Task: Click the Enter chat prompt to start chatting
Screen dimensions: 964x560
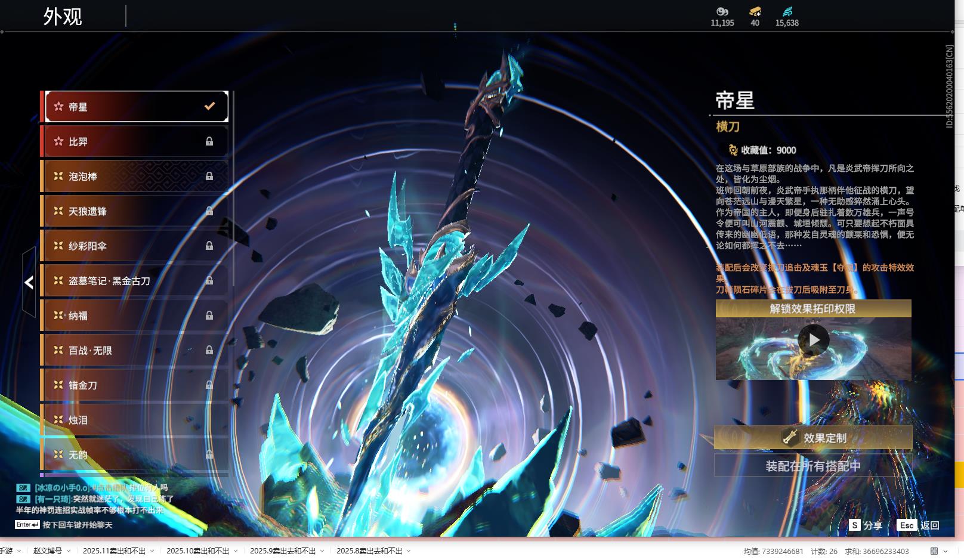Action: coord(64,525)
